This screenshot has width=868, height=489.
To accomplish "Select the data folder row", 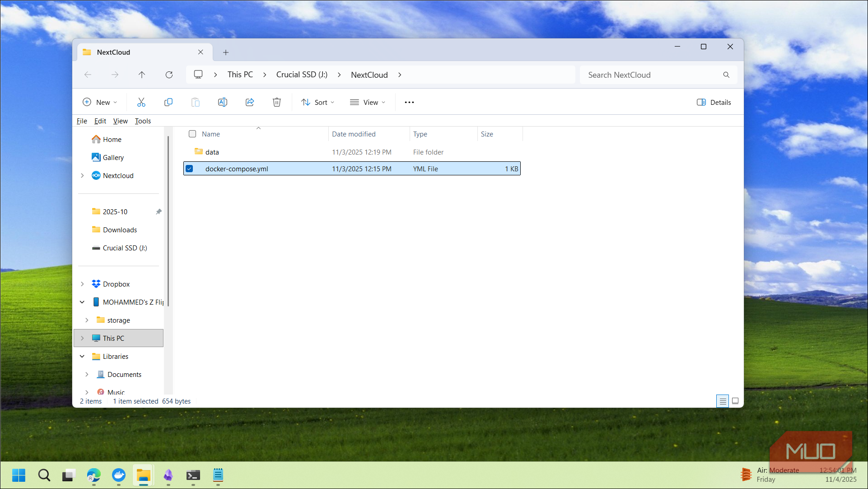I will (352, 152).
